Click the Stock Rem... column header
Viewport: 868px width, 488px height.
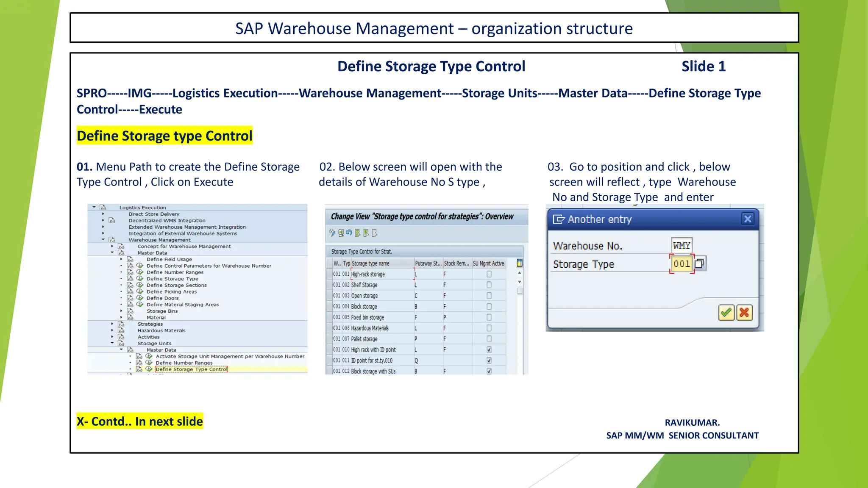[x=457, y=263]
